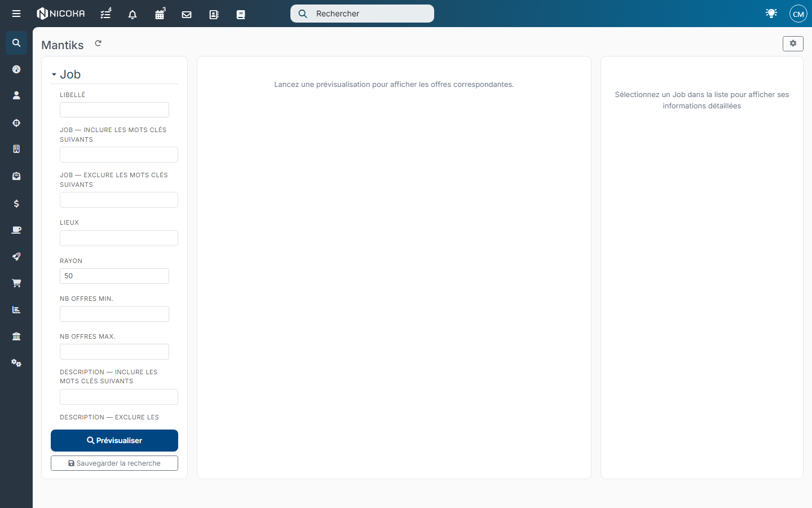Open the rocket sidebar icon

(x=16, y=256)
